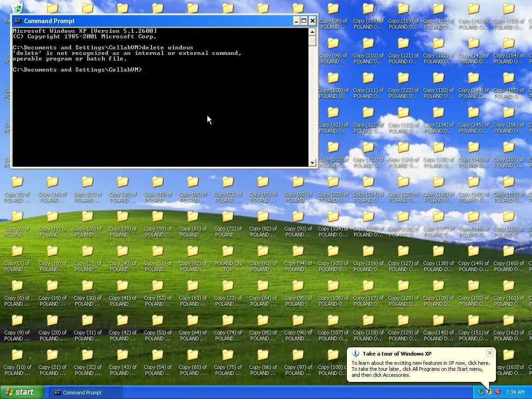This screenshot has height=399, width=532.
Task: Click the Command Prompt scrollbar thumb
Action: coord(312,41)
